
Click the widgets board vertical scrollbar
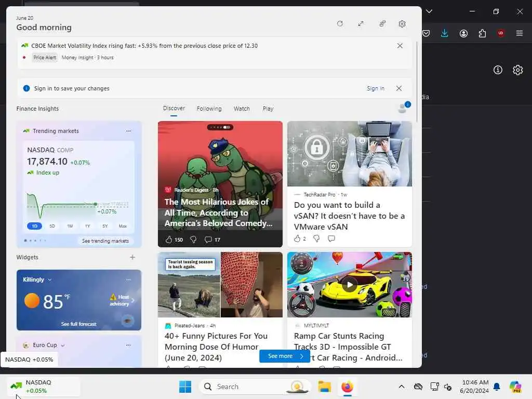click(x=417, y=83)
